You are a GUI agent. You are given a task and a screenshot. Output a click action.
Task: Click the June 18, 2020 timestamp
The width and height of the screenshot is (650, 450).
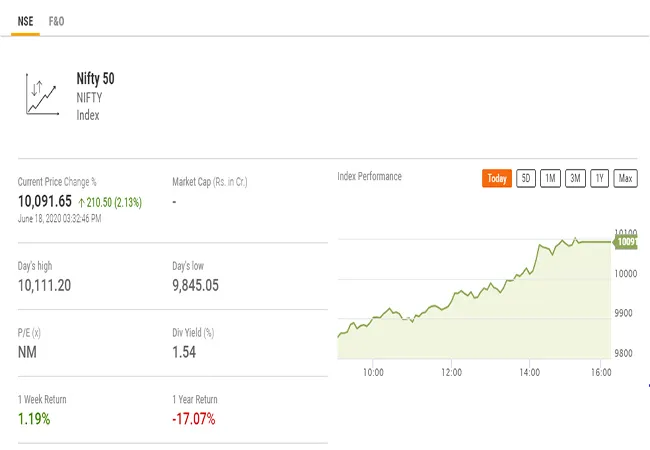(59, 218)
